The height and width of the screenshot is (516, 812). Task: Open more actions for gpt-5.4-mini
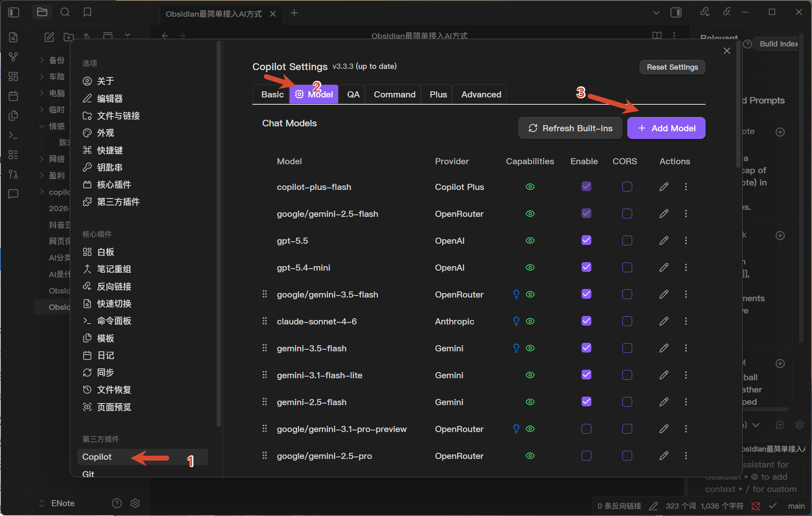click(686, 267)
